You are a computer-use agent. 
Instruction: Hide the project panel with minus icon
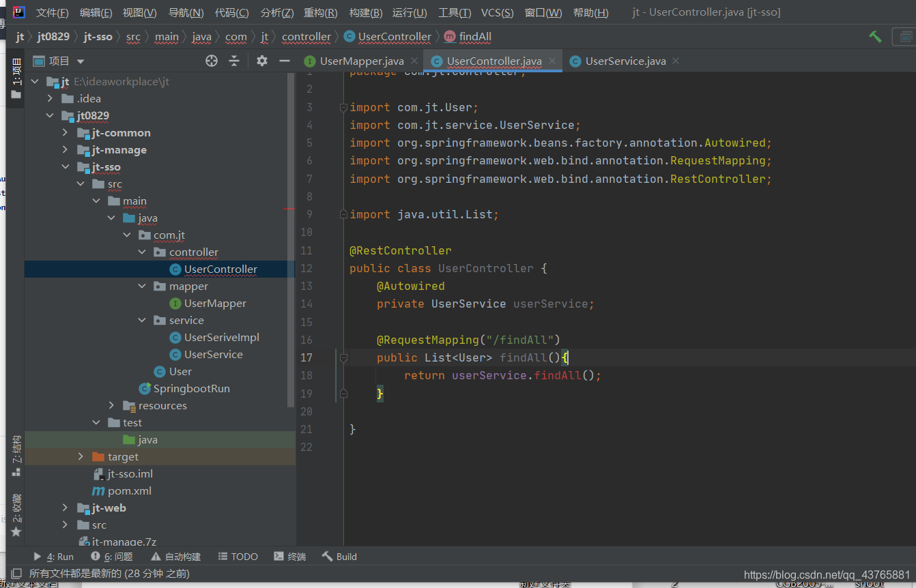pyautogui.click(x=285, y=61)
